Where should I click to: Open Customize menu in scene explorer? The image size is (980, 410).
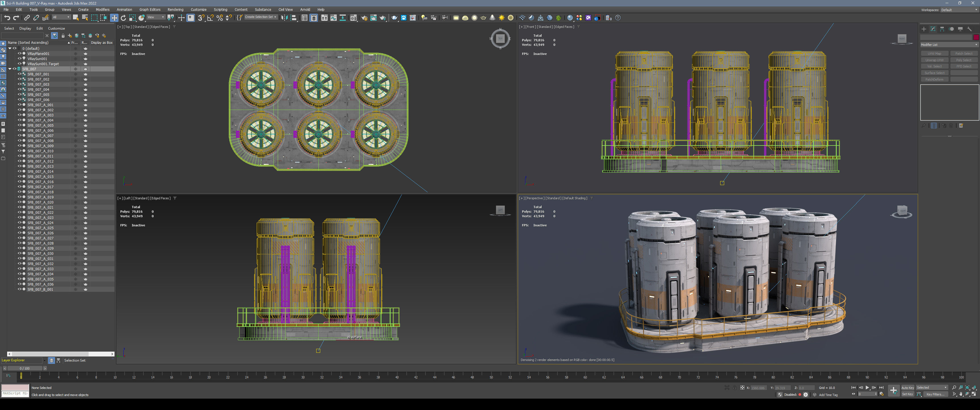pyautogui.click(x=56, y=28)
